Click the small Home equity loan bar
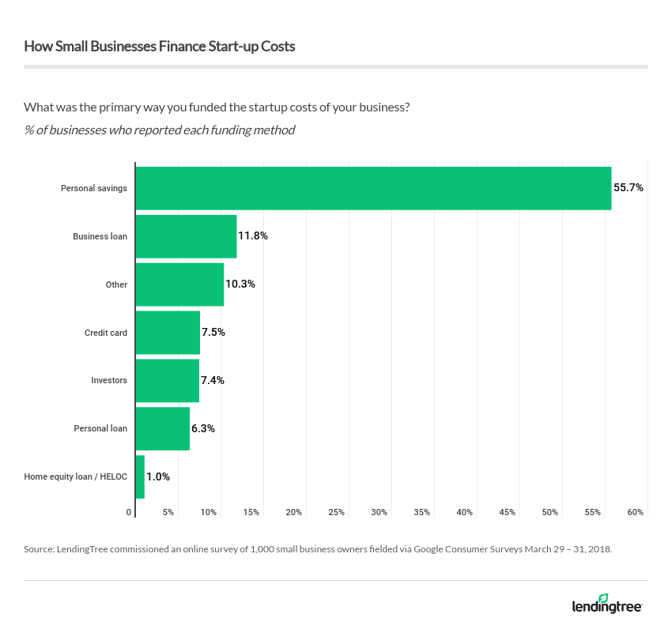 (x=140, y=476)
